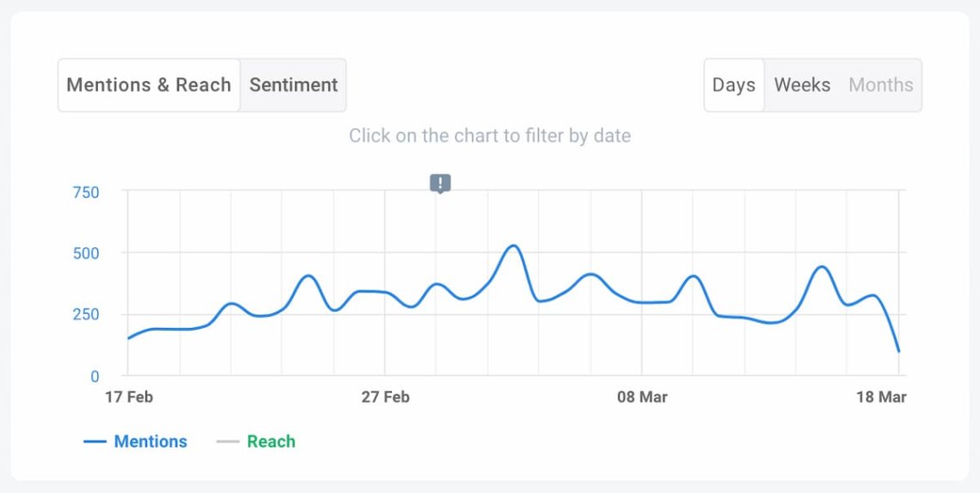Click the 250 y-axis label
Viewport: 980px width, 493px height.
point(83,314)
